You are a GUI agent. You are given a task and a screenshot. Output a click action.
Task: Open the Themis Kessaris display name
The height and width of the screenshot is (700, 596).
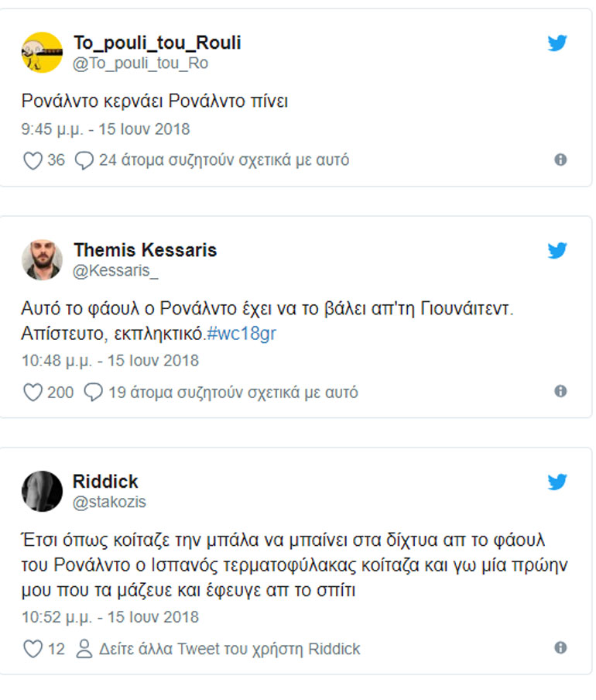(145, 250)
